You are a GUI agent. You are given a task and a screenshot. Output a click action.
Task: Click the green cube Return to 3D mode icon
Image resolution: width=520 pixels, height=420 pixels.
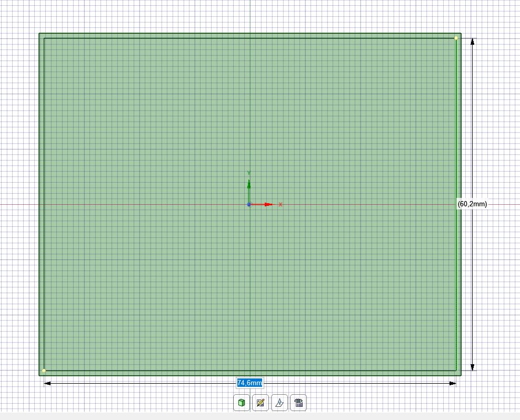(x=242, y=403)
